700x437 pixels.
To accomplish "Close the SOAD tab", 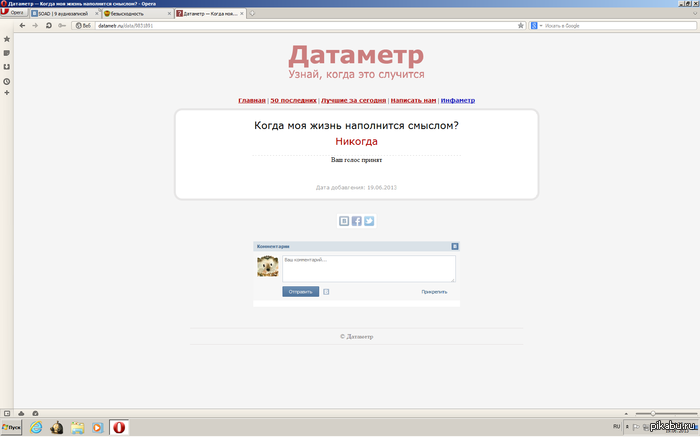I will point(96,14).
